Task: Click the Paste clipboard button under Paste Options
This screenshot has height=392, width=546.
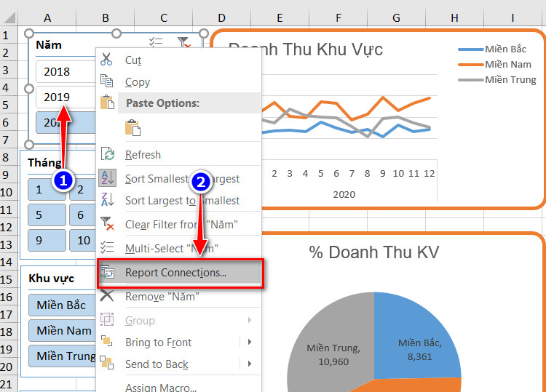Action: tap(132, 127)
